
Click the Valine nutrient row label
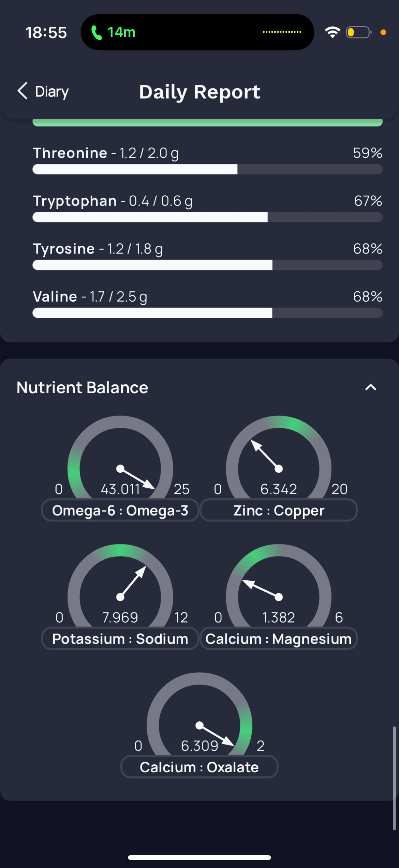pos(55,297)
